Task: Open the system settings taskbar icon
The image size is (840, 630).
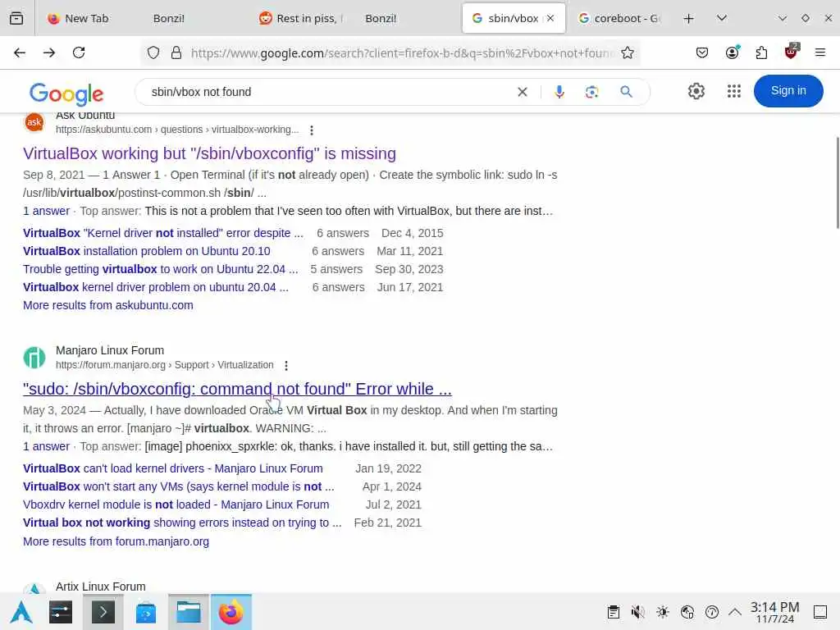Action: 61,612
